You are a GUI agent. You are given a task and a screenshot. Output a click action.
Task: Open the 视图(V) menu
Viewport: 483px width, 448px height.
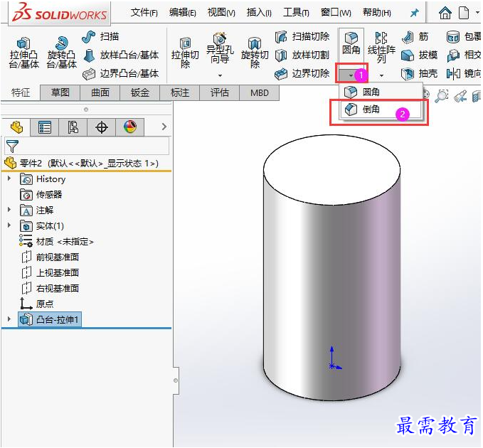(x=221, y=13)
